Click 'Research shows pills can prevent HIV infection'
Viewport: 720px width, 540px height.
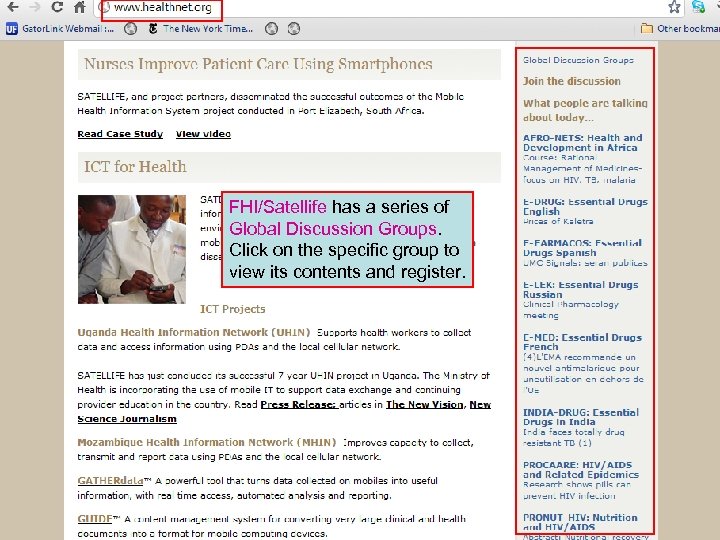(577, 490)
